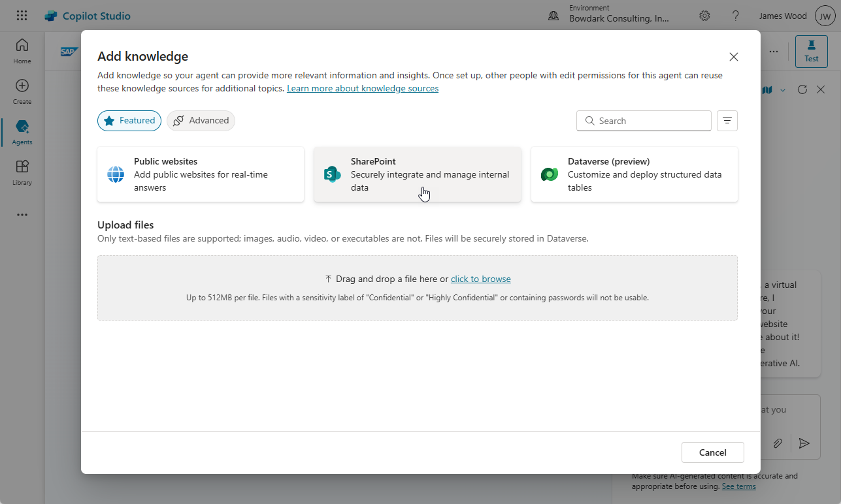Choose the SharePoint knowledge source
Image resolution: width=841 pixels, height=504 pixels.
pyautogui.click(x=418, y=174)
